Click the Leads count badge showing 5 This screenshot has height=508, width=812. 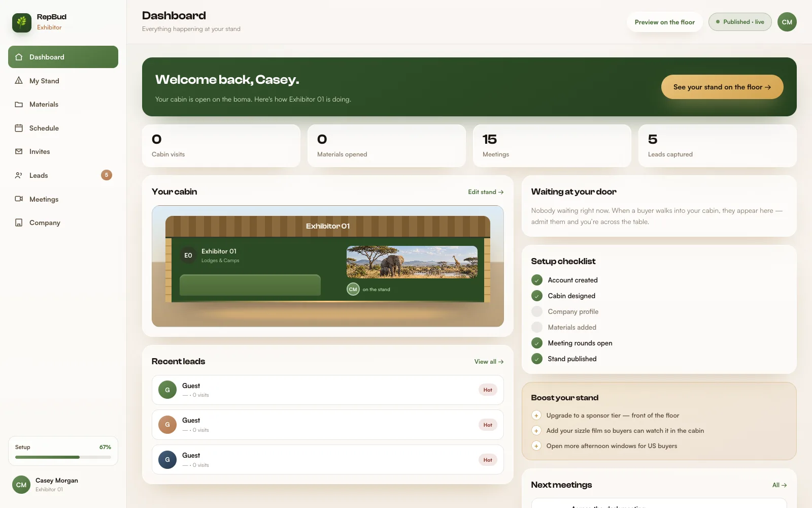click(x=107, y=175)
